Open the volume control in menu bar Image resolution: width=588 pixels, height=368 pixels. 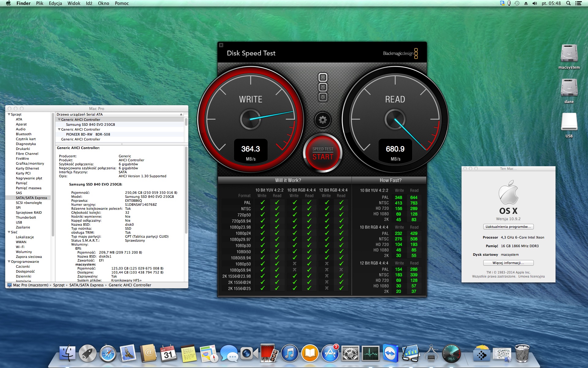point(535,3)
